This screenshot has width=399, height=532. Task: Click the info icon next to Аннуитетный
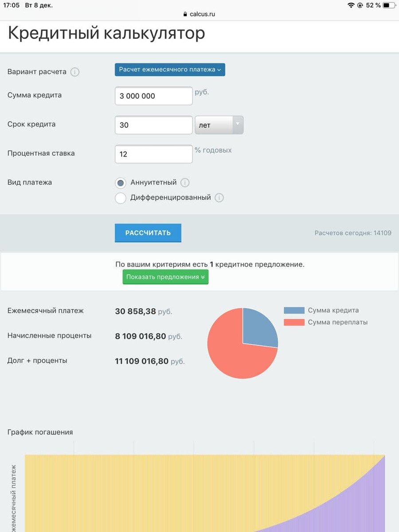[185, 183]
